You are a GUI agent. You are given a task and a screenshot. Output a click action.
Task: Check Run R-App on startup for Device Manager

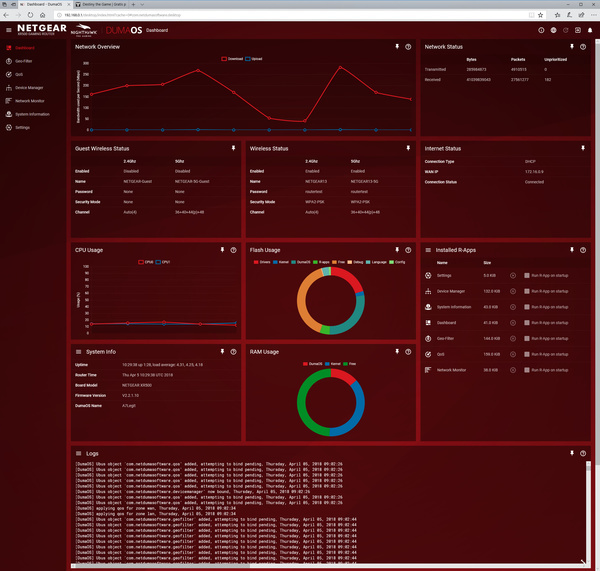(x=527, y=291)
